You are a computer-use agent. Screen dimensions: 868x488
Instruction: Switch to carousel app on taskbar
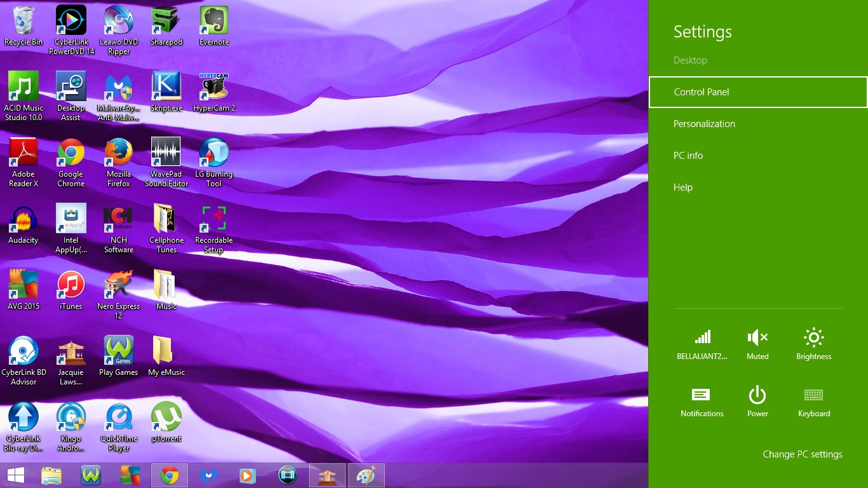[x=327, y=475]
